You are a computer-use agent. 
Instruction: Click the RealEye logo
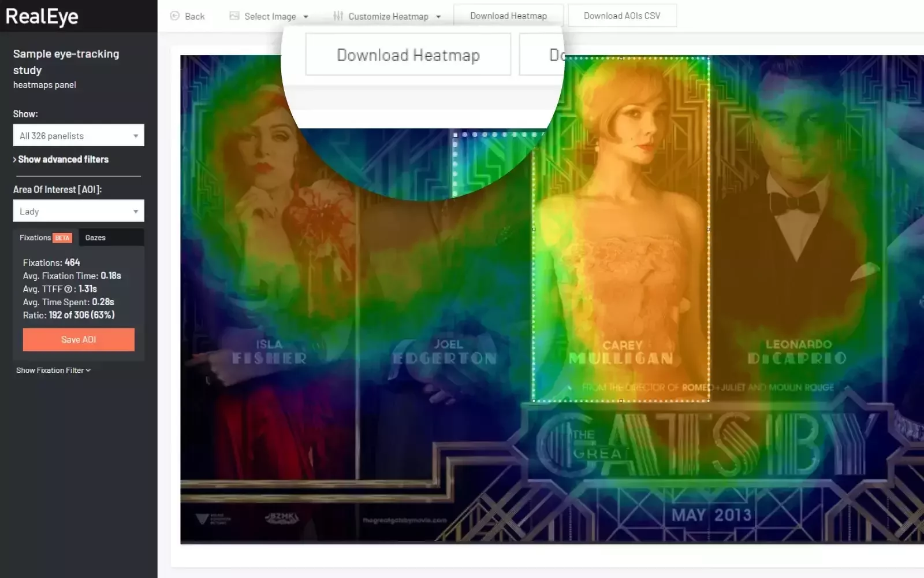coord(42,17)
